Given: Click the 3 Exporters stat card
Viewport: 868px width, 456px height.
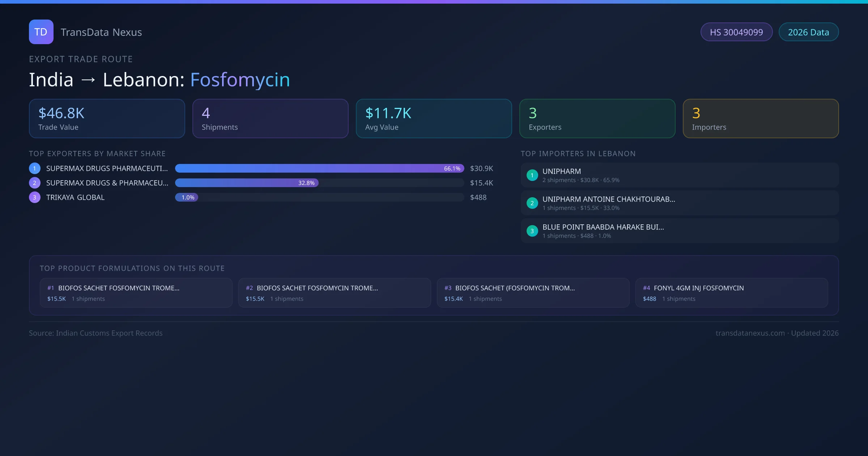Looking at the screenshot, I should coord(597,119).
